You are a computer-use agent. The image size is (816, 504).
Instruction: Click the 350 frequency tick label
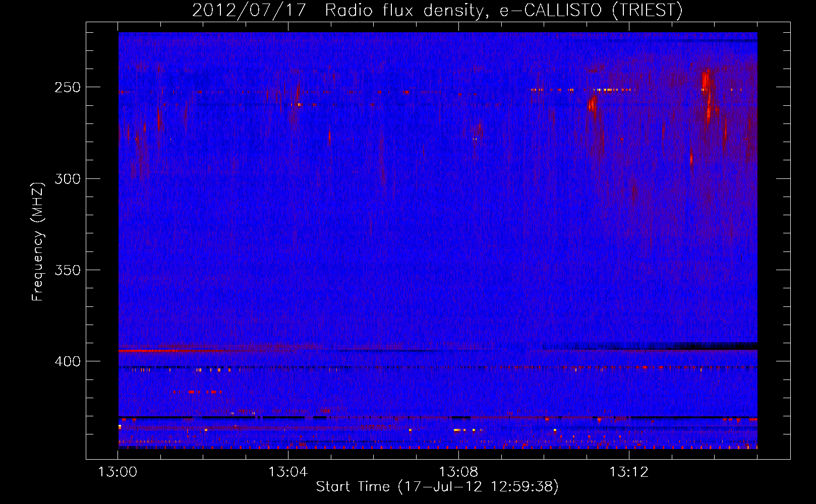(68, 270)
